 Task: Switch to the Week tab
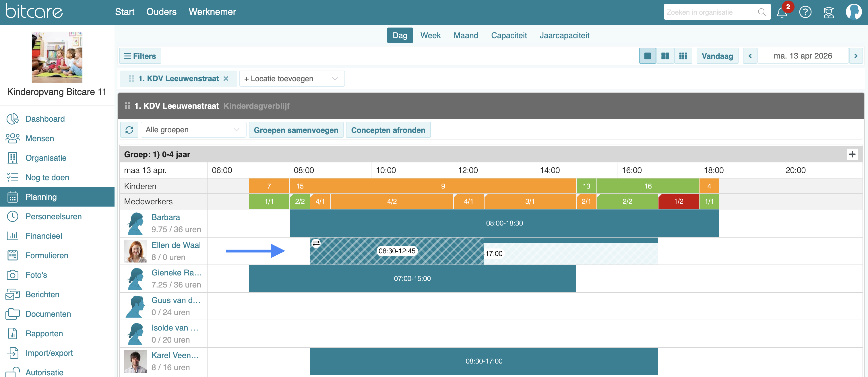[x=430, y=35]
